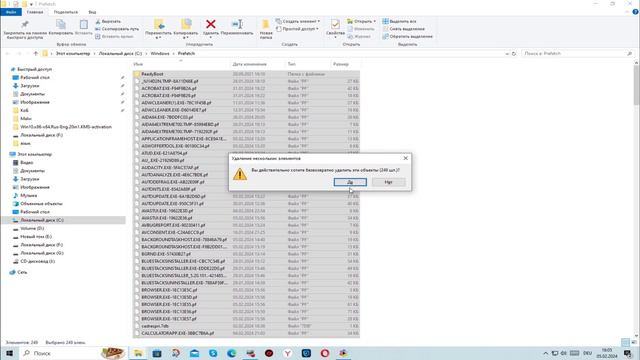Screen dimensions: 640x360
Task: Click the Журнал ribbon item
Action: click(359, 36)
